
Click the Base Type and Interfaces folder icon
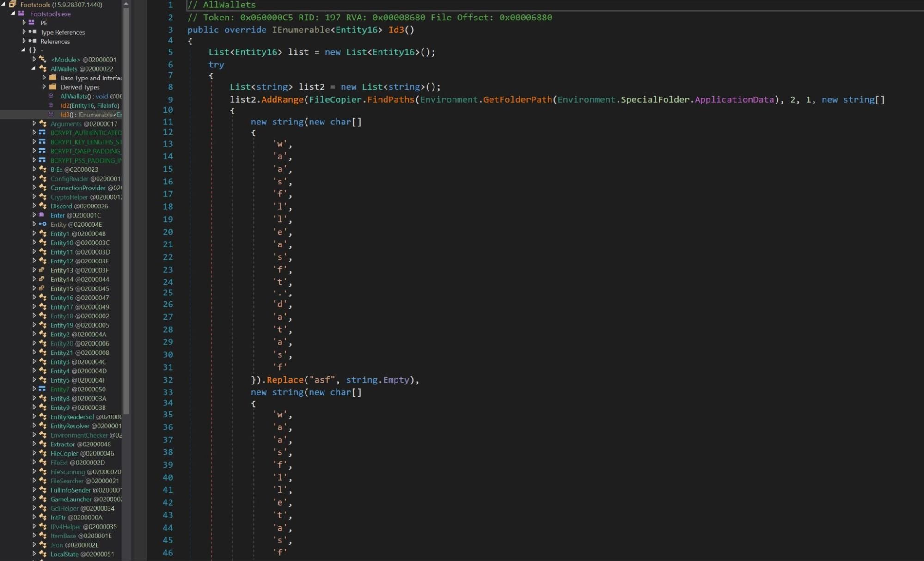coord(53,78)
